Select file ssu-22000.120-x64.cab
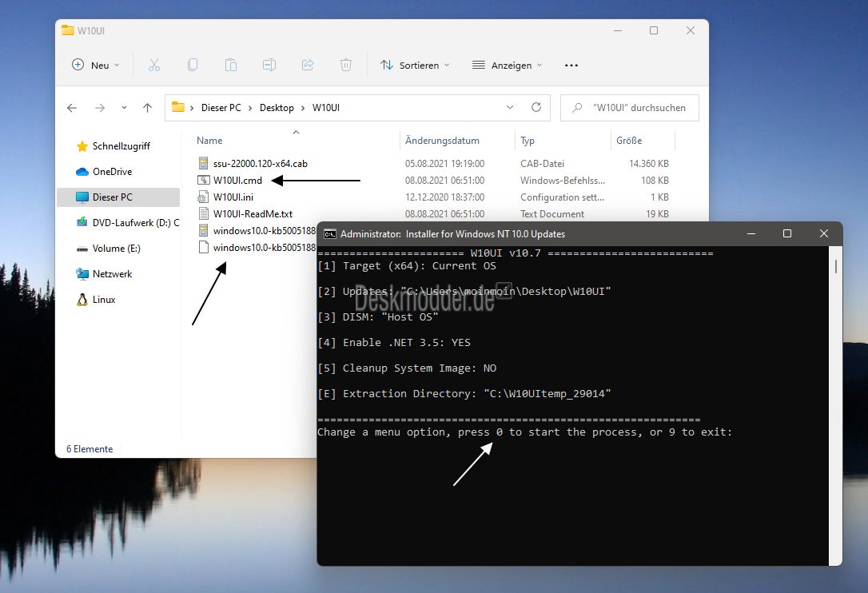This screenshot has width=868, height=593. pos(261,163)
